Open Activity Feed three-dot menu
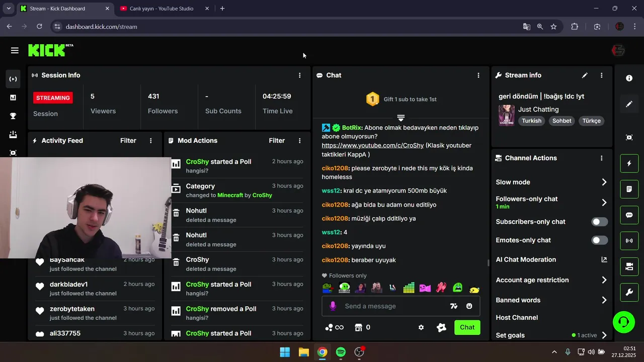Viewport: 644px width, 362px height. click(x=151, y=141)
